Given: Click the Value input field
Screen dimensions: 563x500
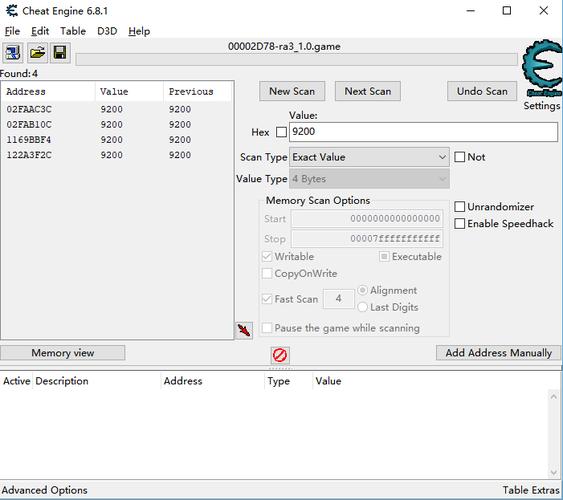Looking at the screenshot, I should click(x=423, y=132).
